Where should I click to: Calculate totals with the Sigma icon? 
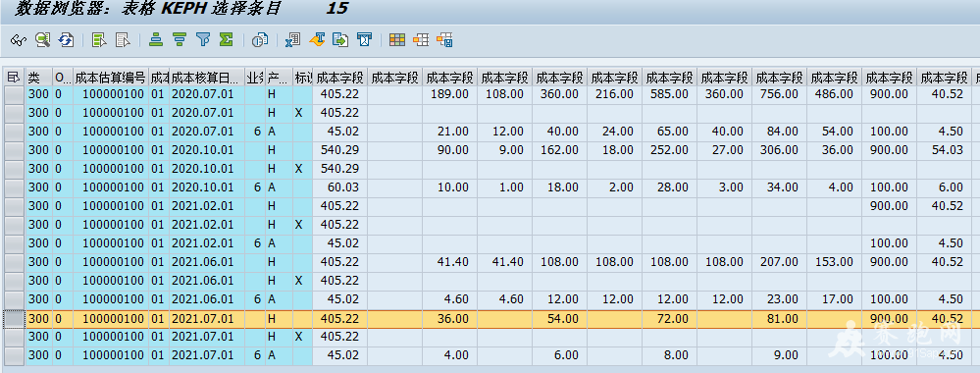(227, 40)
